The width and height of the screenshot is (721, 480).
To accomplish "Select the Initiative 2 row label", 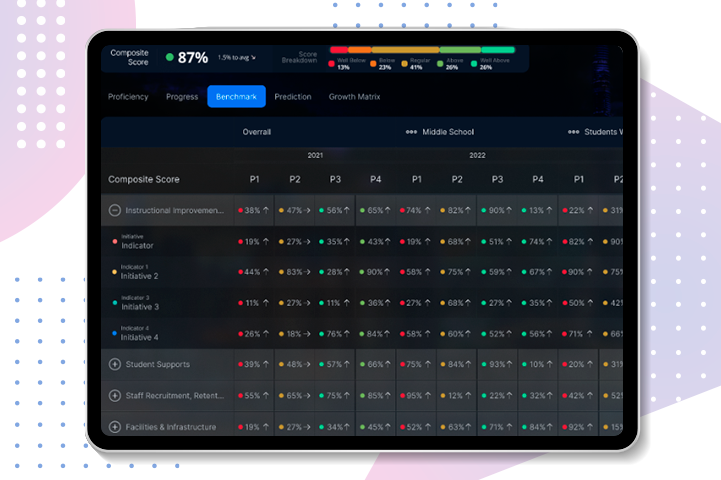I will pos(140,275).
